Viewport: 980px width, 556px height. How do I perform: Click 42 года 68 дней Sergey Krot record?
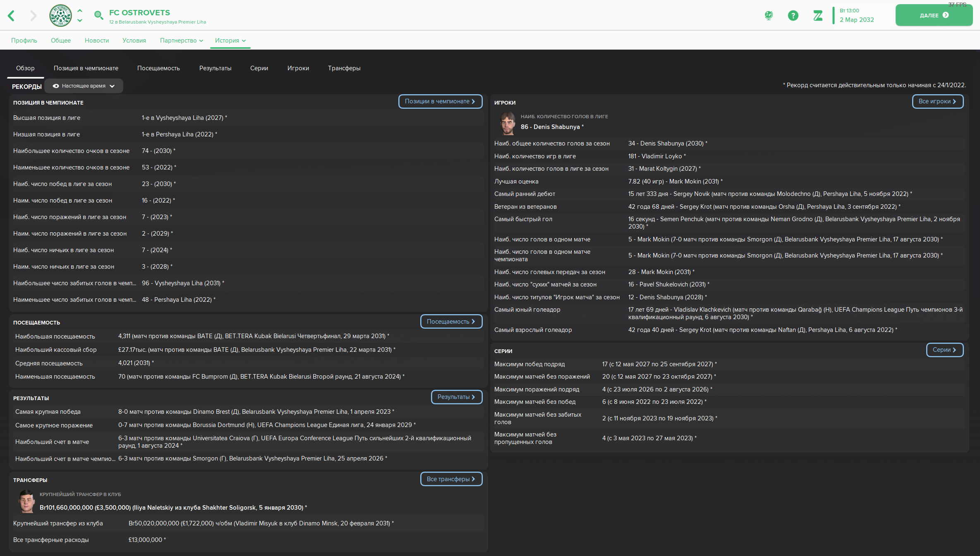764,207
